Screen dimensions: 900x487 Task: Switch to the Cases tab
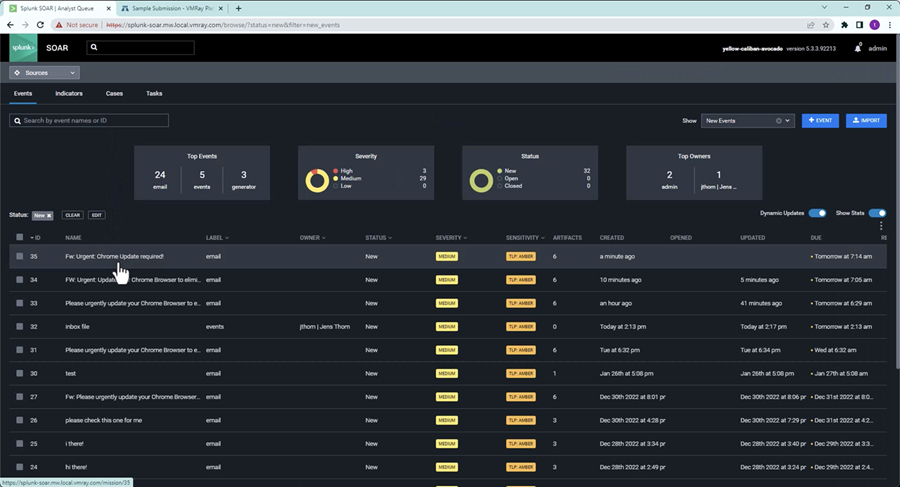click(x=114, y=94)
